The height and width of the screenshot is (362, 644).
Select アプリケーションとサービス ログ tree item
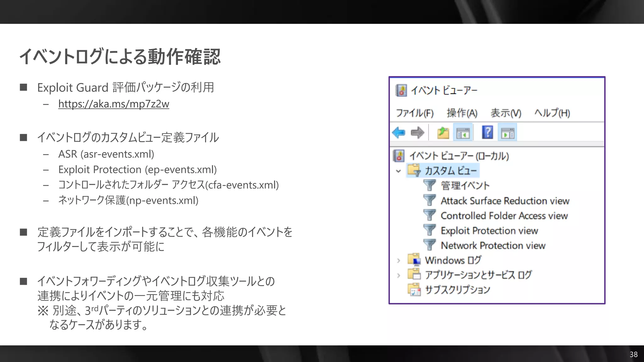[x=478, y=275]
